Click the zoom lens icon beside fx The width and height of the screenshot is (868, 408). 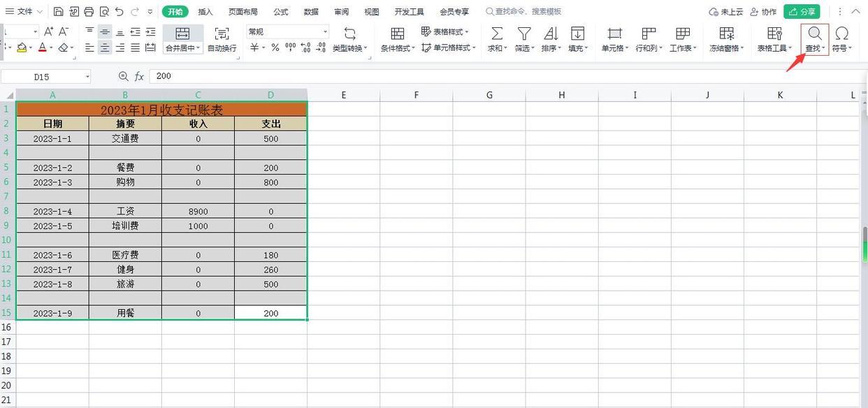[124, 76]
